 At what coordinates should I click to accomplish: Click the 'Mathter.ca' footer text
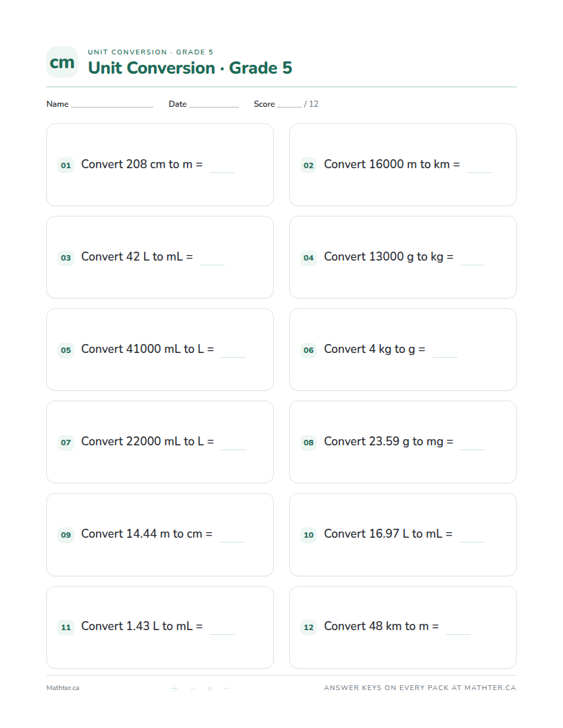point(63,688)
